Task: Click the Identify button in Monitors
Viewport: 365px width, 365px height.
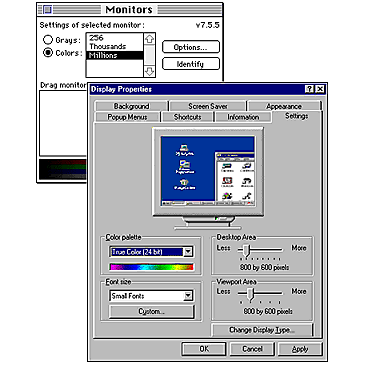Action: coord(191,64)
